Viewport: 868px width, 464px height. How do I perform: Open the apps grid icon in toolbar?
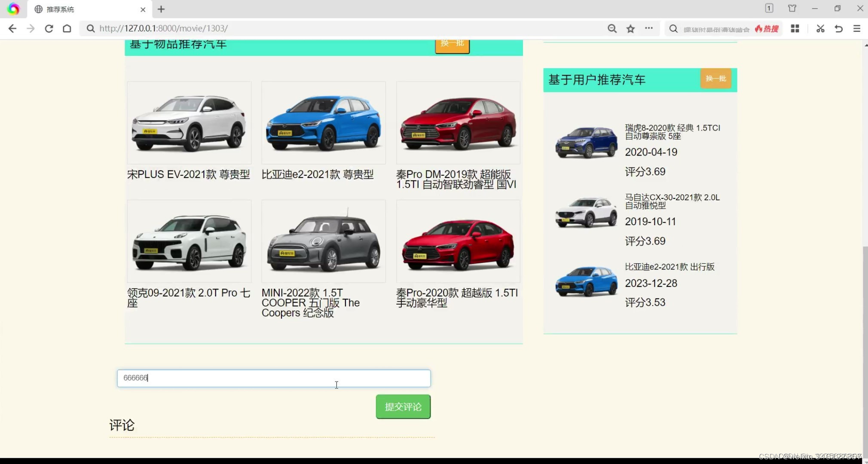(x=795, y=28)
